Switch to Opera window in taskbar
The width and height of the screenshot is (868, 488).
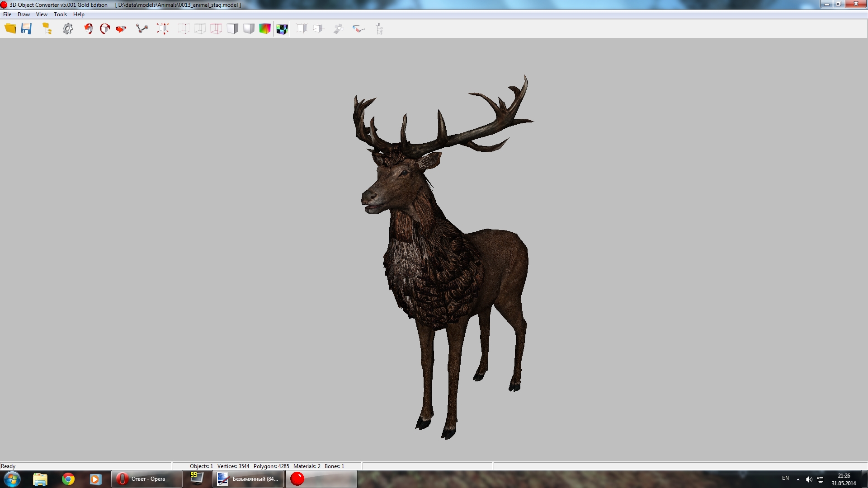(x=147, y=479)
